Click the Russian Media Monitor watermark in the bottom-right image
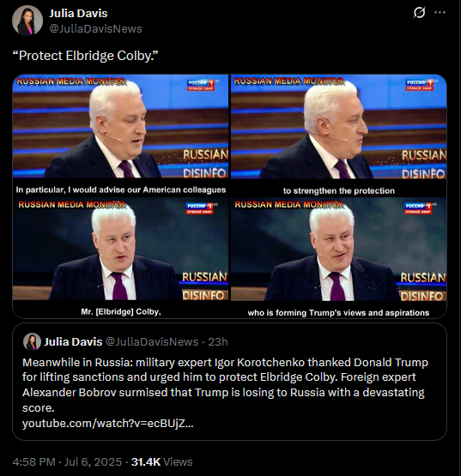461x476 pixels. coord(288,205)
